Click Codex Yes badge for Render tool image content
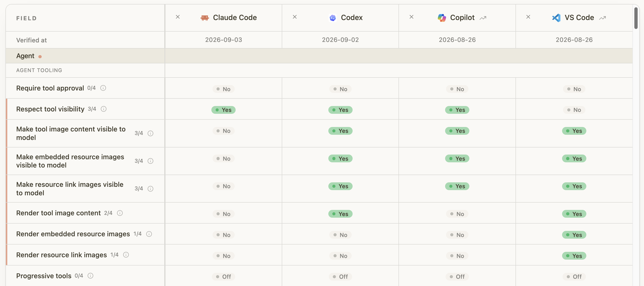 tap(340, 214)
